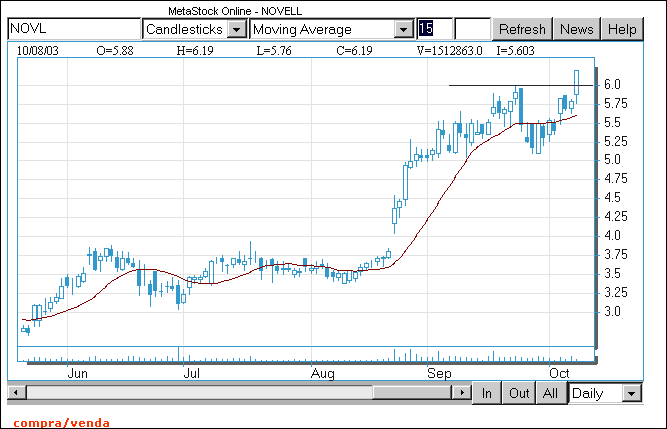The image size is (667, 429).
Task: Click the indicator value I=5.603
Action: [x=515, y=51]
